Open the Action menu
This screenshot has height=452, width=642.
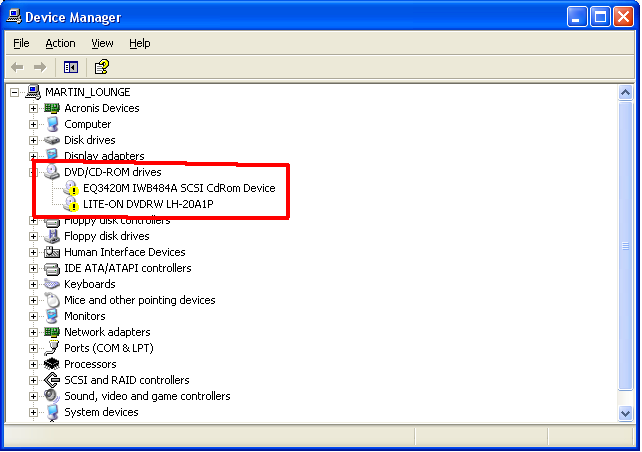coord(60,43)
